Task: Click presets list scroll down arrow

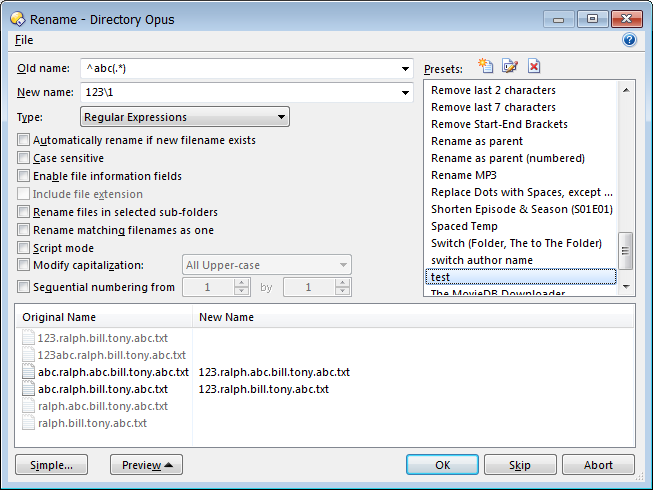Action: coord(626,286)
